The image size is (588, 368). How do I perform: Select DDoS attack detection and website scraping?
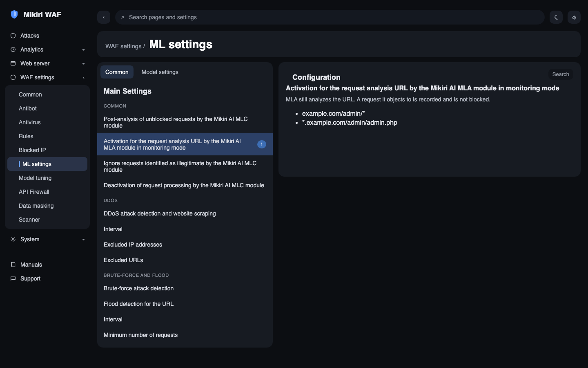pyautogui.click(x=185, y=213)
